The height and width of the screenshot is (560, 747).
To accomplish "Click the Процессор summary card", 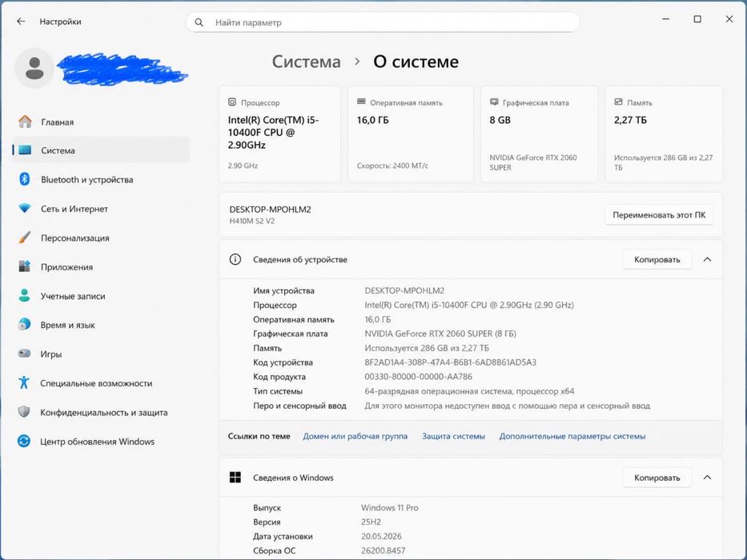I will [279, 134].
